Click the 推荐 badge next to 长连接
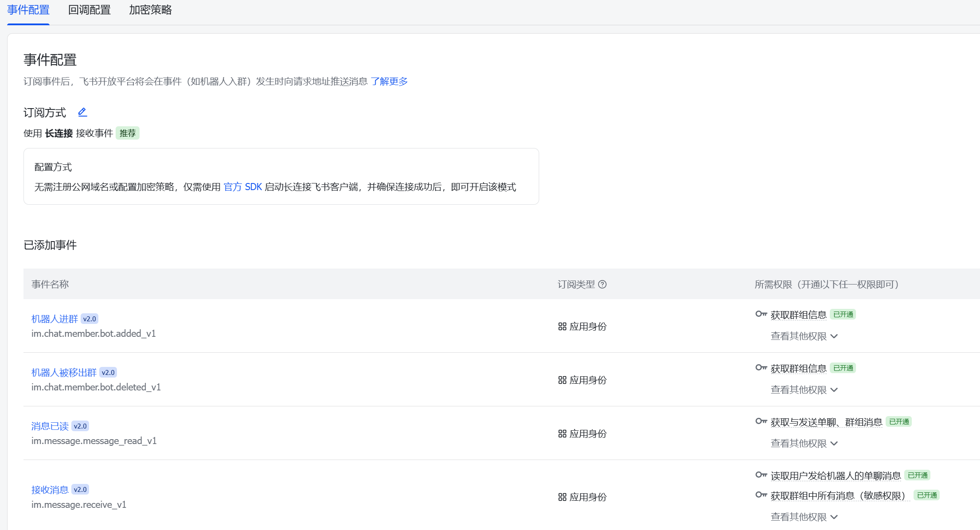Image resolution: width=980 pixels, height=530 pixels. tap(128, 133)
